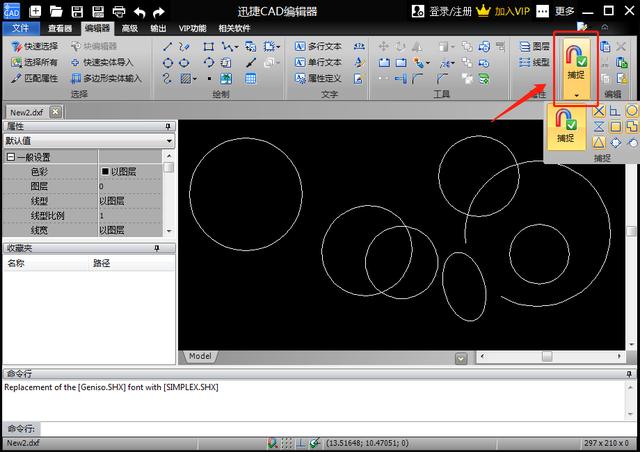The image size is (640, 452).
Task: Open the 默认值 properties dropdown
Action: (x=88, y=141)
